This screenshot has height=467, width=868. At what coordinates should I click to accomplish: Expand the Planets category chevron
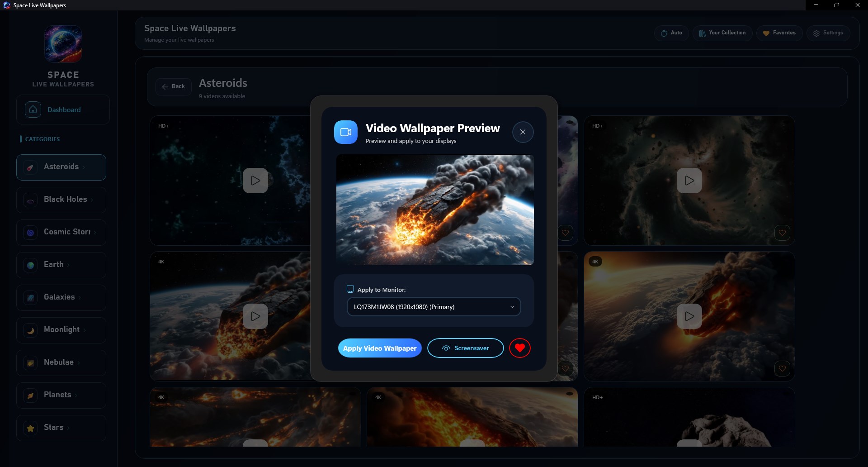(x=76, y=396)
